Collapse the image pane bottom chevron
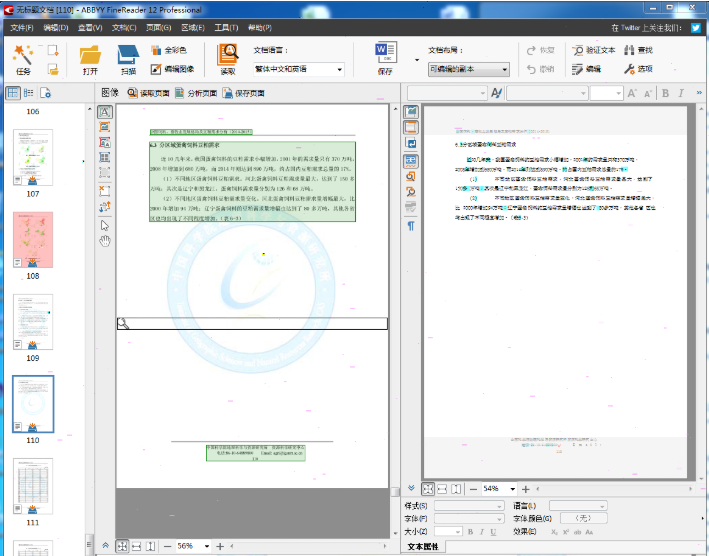The image size is (709, 556). [x=105, y=546]
